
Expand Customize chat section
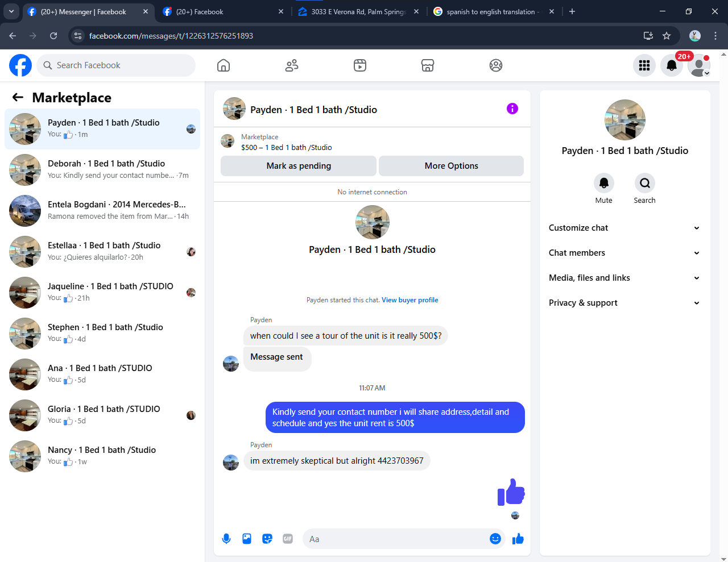pyautogui.click(x=624, y=228)
